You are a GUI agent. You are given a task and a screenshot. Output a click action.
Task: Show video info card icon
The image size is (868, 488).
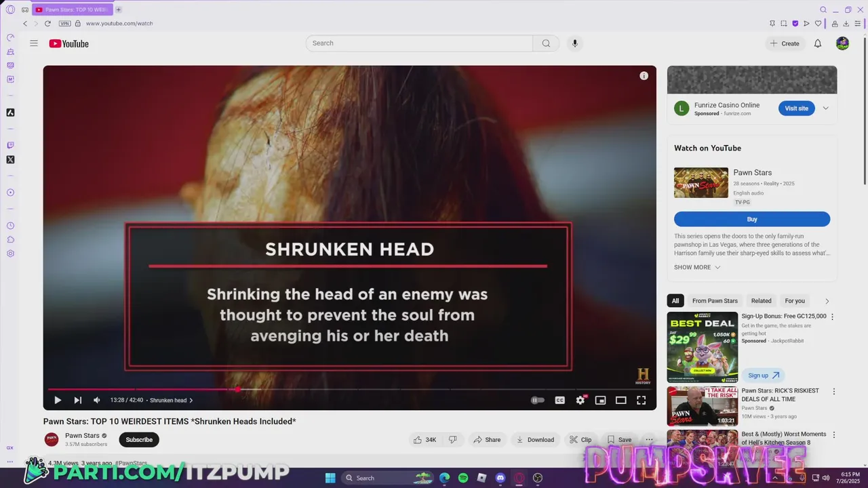point(644,76)
